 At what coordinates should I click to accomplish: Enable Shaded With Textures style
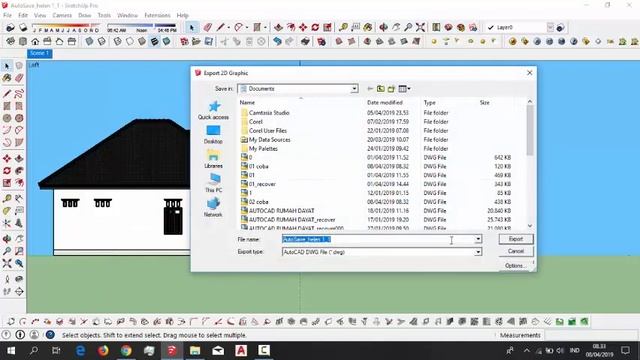pyautogui.click(x=154, y=41)
